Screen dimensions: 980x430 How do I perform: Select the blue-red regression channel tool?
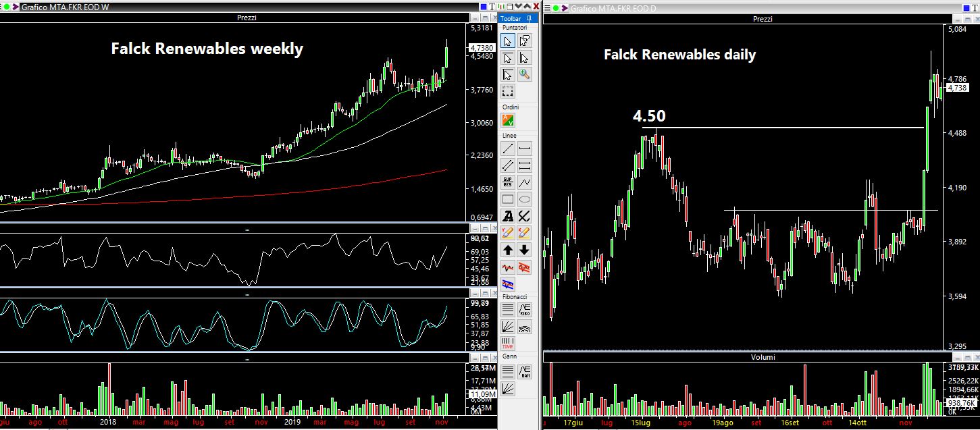click(x=508, y=284)
